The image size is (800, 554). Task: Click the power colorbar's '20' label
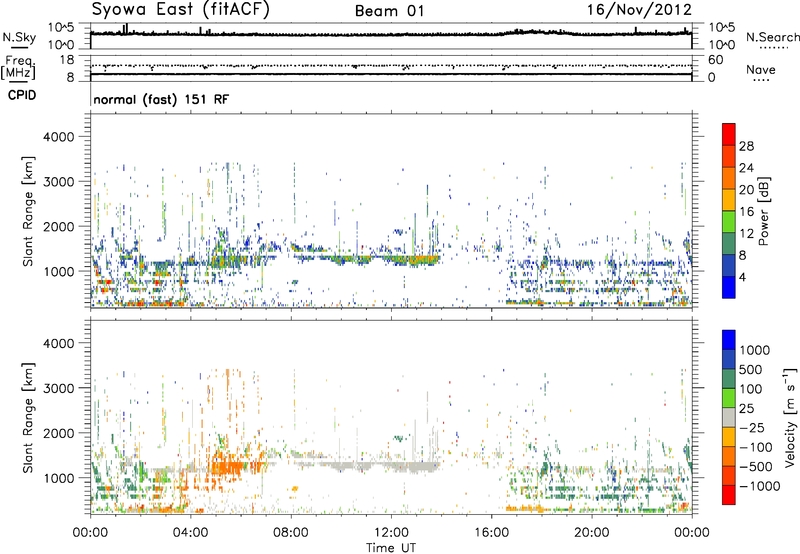(x=746, y=190)
